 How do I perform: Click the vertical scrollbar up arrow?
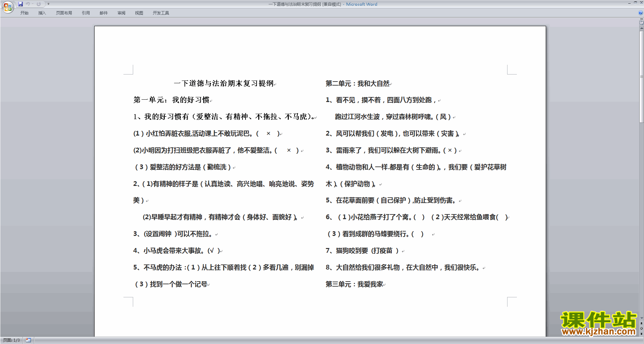[641, 29]
